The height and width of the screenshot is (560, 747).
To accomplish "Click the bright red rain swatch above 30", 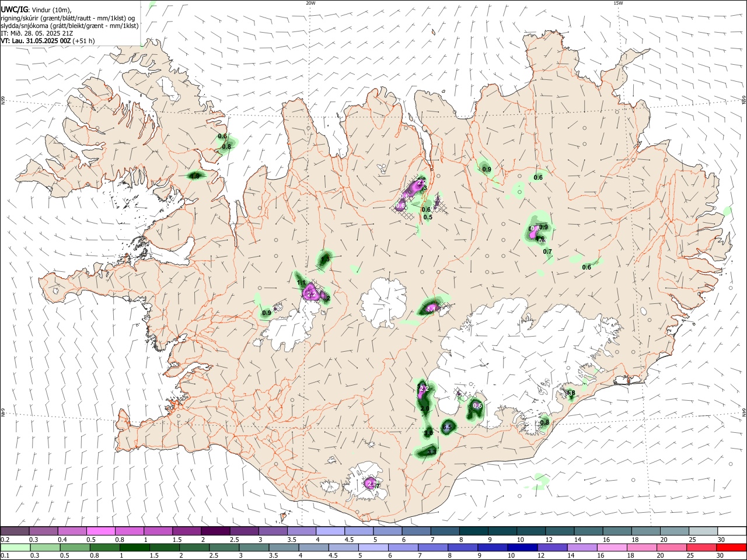I will (731, 547).
